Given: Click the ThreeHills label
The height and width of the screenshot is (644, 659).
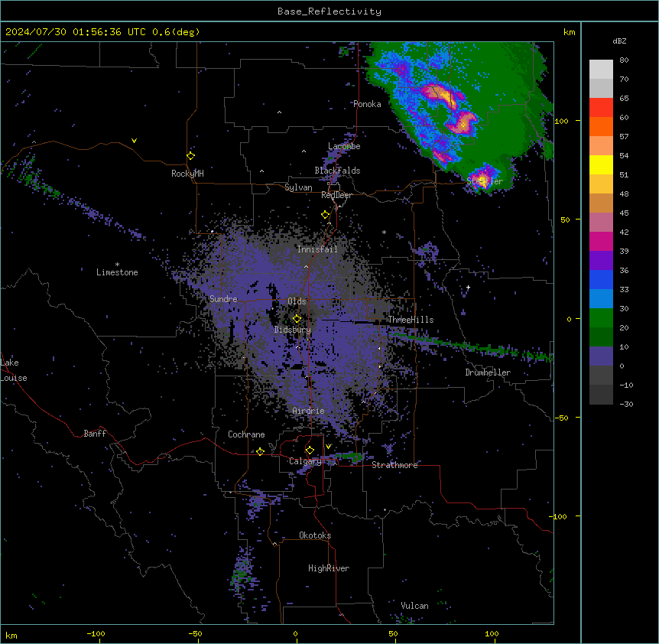Looking at the screenshot, I should [x=411, y=320].
